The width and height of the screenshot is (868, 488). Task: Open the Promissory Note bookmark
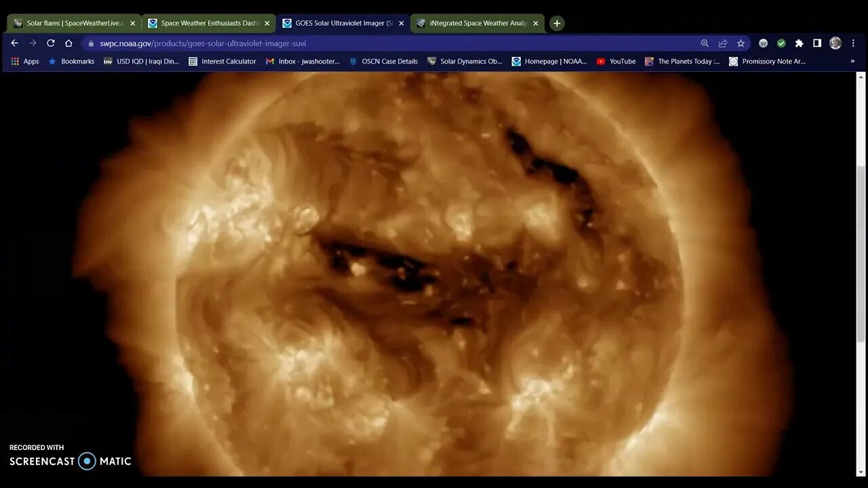(767, 61)
